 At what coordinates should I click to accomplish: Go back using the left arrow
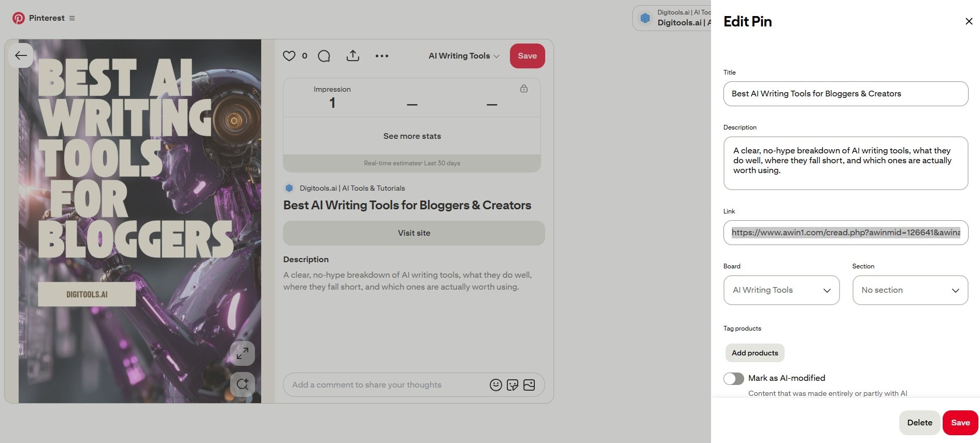coord(21,55)
